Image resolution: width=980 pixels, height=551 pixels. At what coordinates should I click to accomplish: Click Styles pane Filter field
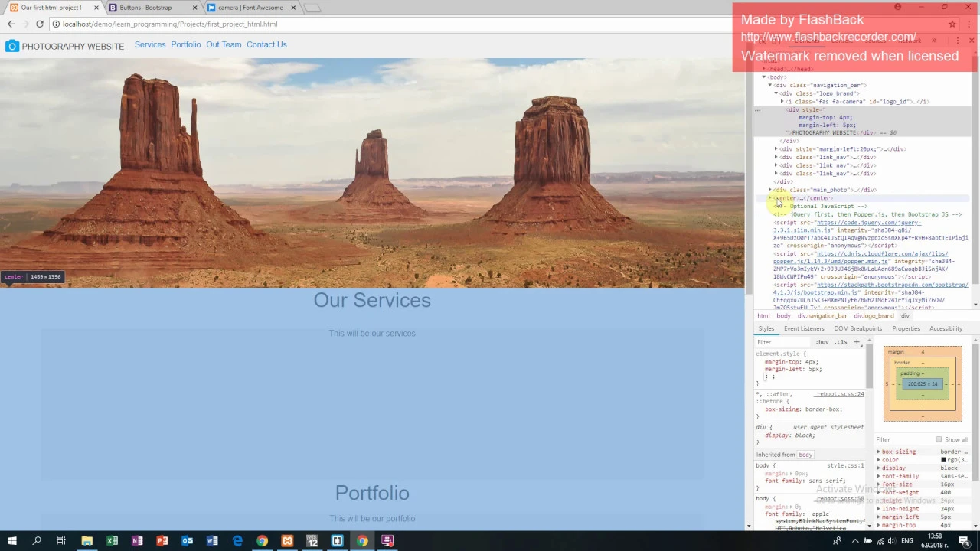pos(783,342)
